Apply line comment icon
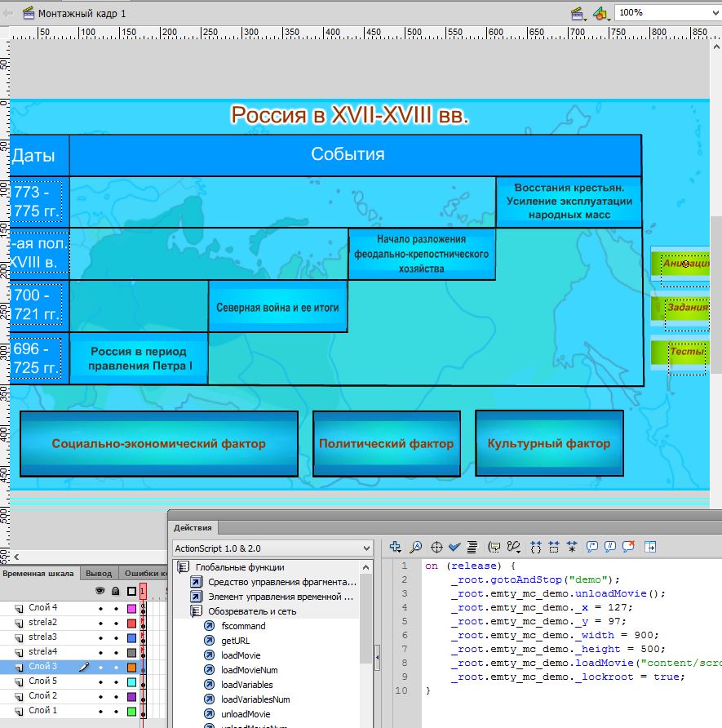722x728 pixels. (x=610, y=547)
